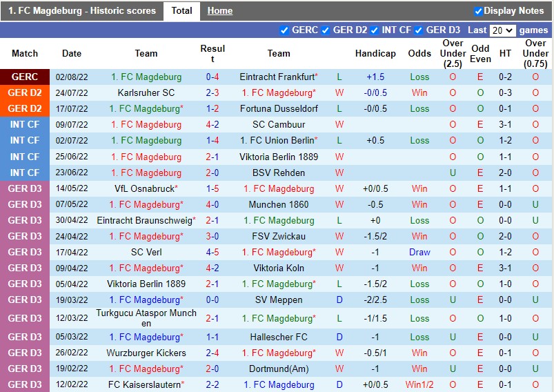Screen dimensions: 554x392
Task: Click 1. FC Magdebur﻿g in the 09/07/22 row
Action: click(x=146, y=125)
